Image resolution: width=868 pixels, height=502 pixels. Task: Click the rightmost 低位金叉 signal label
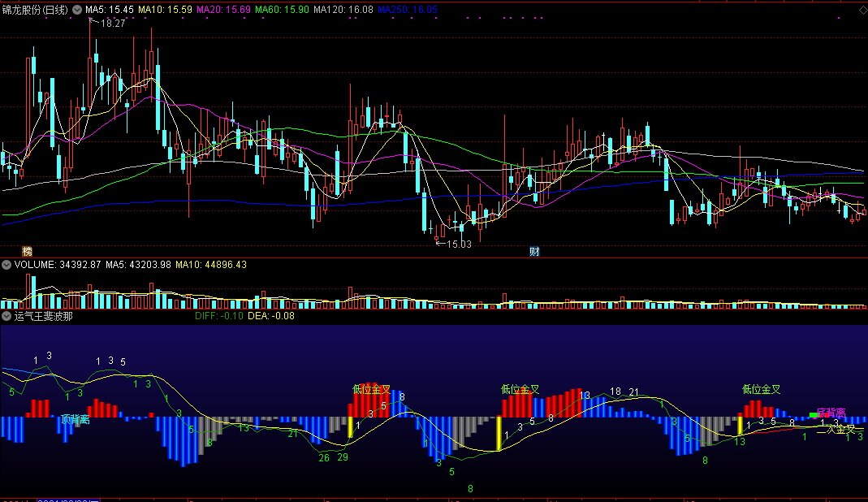coord(761,390)
